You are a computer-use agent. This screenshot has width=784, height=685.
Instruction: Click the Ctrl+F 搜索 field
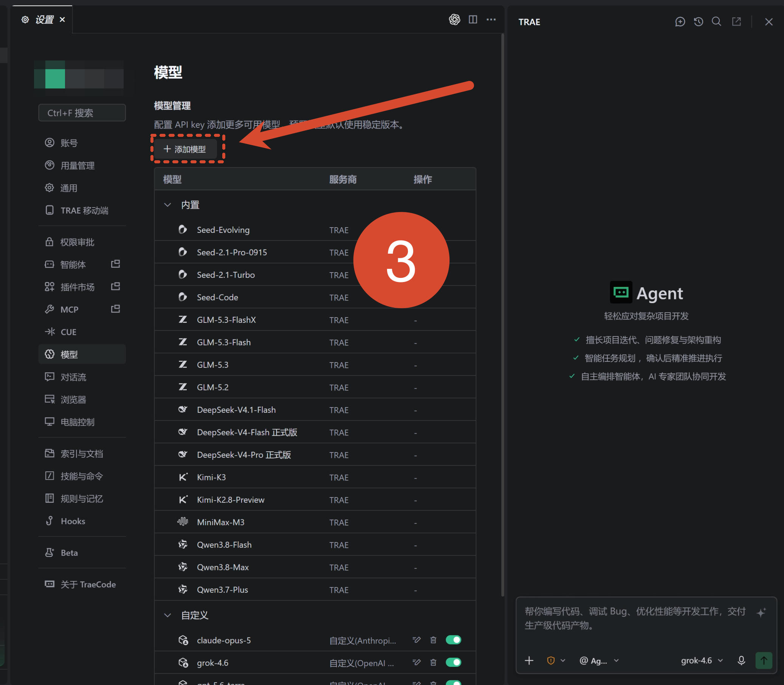[x=82, y=113]
